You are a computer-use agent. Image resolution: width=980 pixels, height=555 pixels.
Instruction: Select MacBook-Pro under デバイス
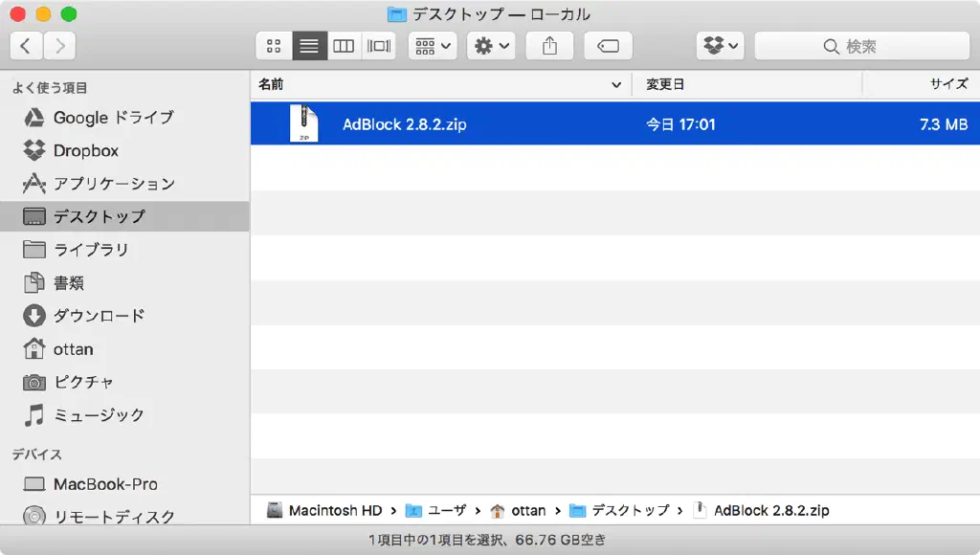tap(105, 484)
